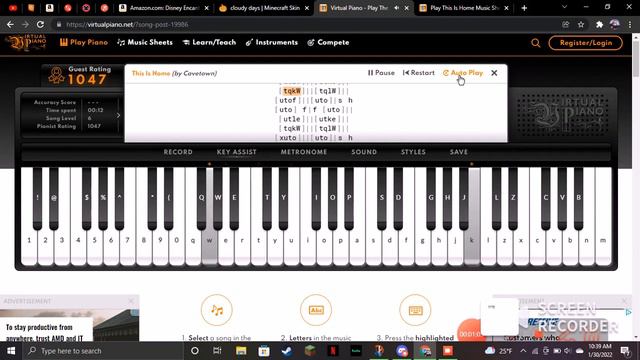Pause the song playback

(381, 73)
